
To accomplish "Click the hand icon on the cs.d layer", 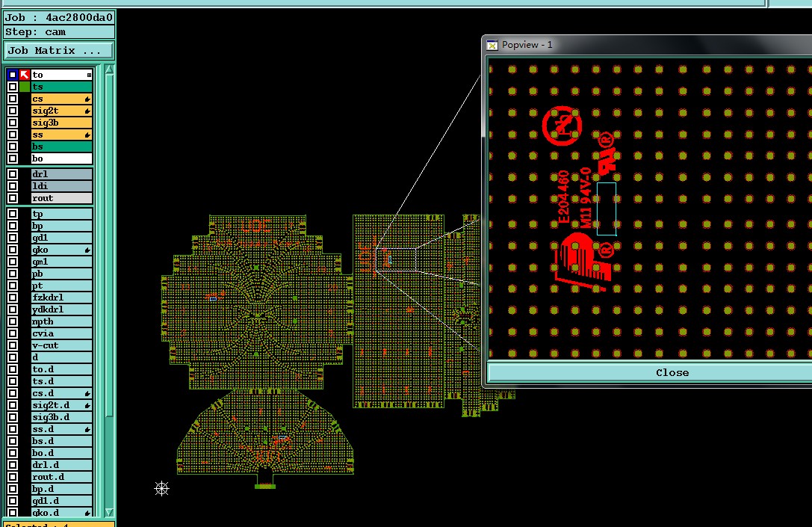I will pyautogui.click(x=87, y=393).
